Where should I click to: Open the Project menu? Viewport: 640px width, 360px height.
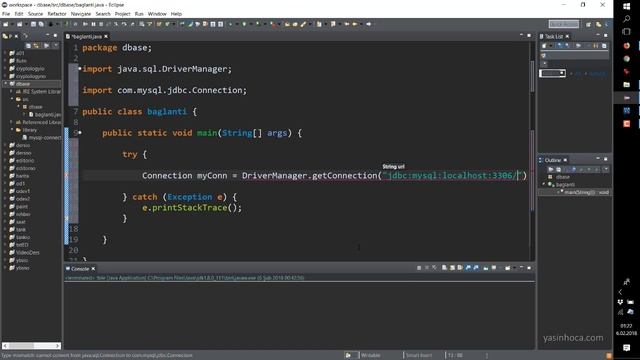tap(122, 14)
